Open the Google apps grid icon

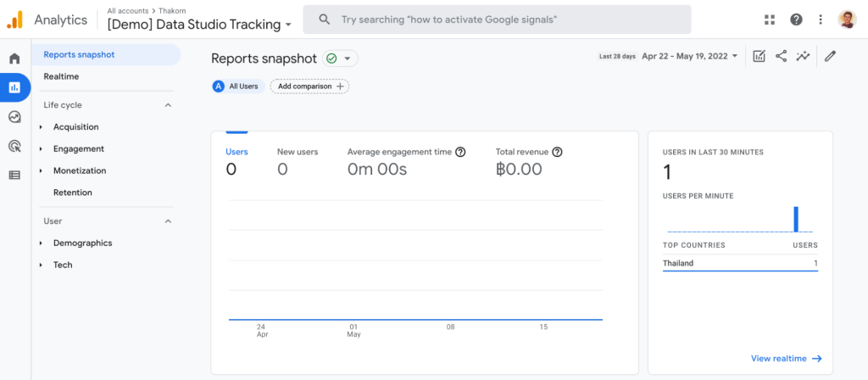(x=770, y=20)
